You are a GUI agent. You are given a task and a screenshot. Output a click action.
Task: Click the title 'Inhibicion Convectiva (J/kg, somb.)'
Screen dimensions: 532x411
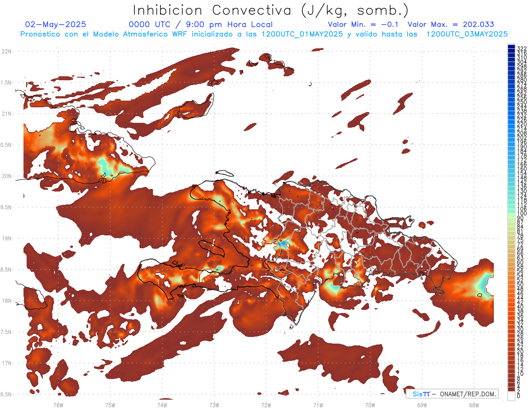point(271,10)
